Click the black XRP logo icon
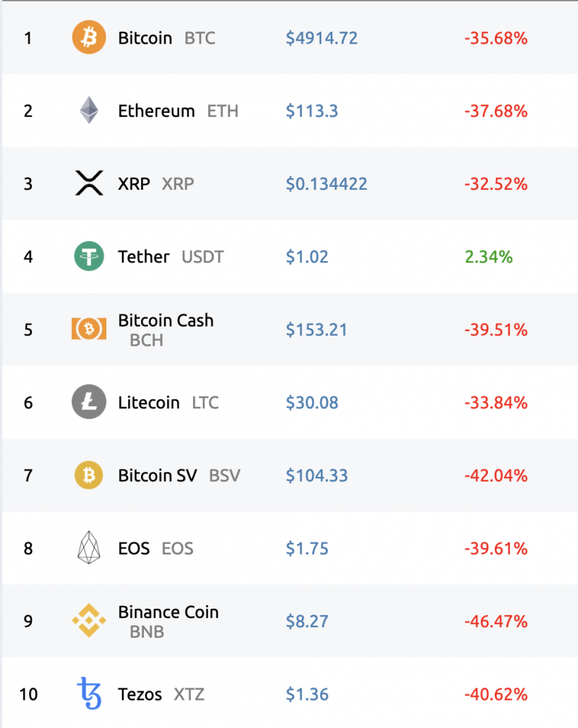The image size is (578, 728). click(89, 183)
